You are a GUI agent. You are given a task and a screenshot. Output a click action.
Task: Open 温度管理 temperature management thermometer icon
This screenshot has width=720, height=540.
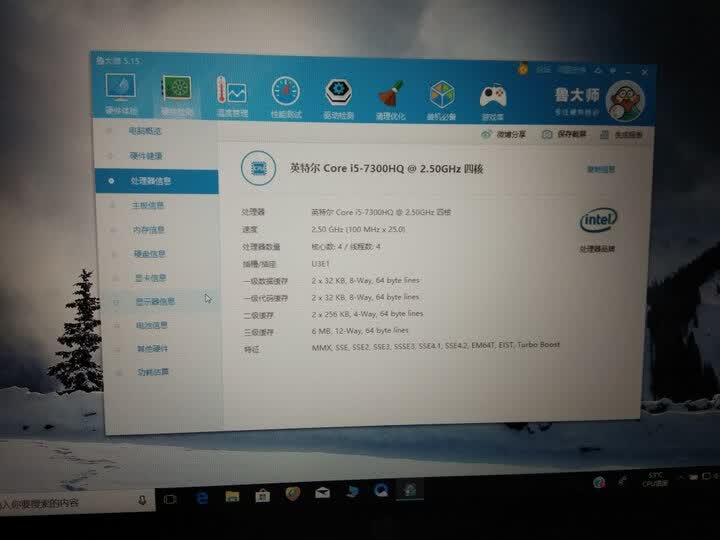[232, 96]
